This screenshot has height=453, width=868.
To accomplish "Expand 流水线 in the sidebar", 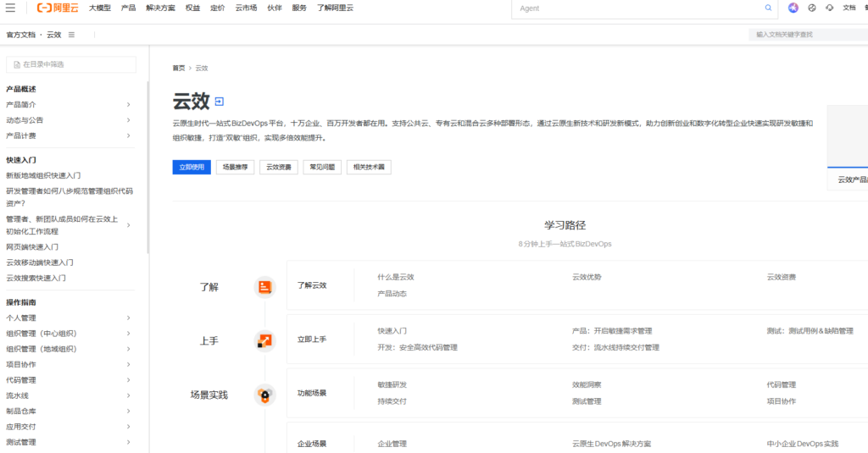I will (129, 395).
